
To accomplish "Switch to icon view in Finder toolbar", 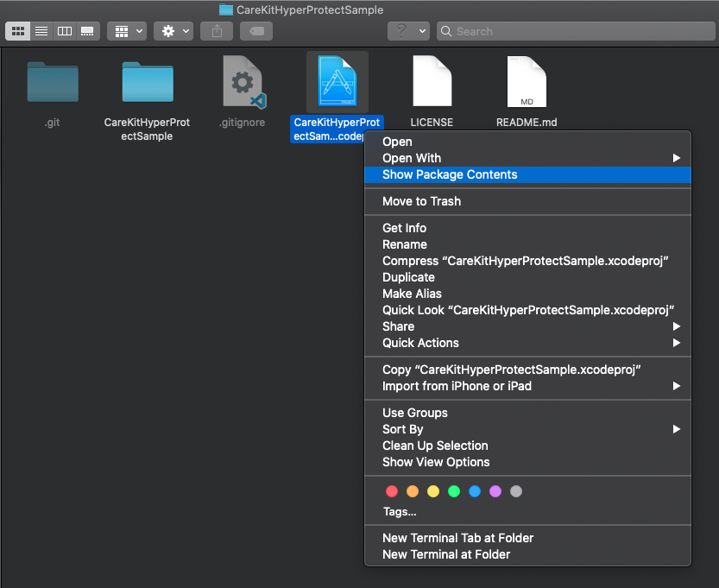I will [x=18, y=31].
